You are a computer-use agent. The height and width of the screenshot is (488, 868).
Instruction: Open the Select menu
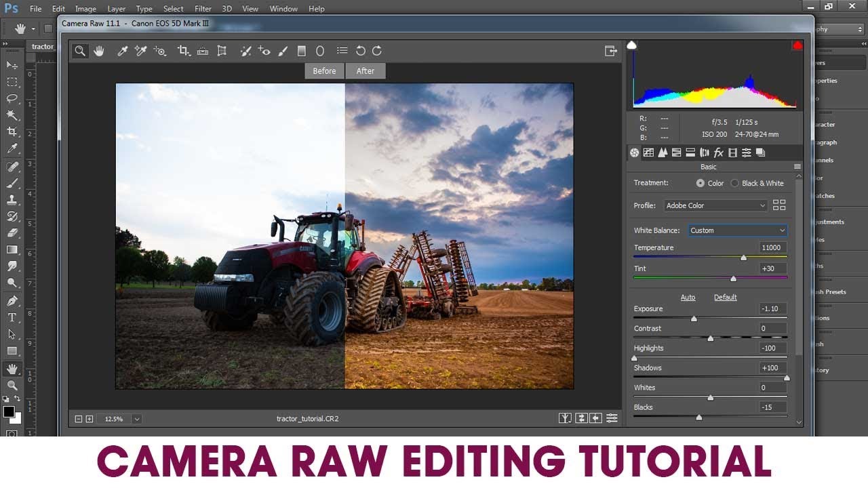[173, 9]
